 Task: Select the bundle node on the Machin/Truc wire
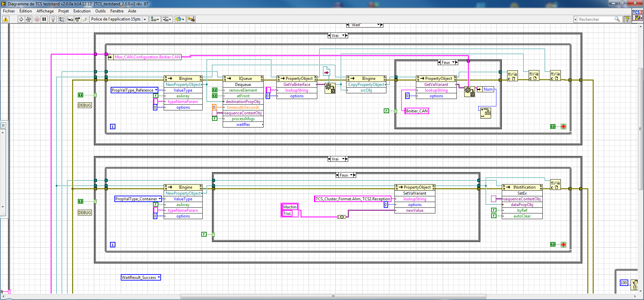(341, 217)
